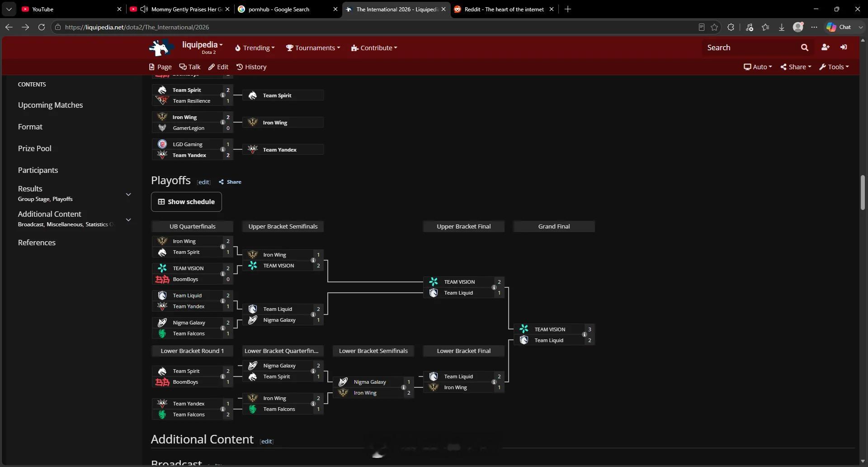Open match info for Team Spirit vs Team Resilience
The width and height of the screenshot is (868, 467).
pyautogui.click(x=222, y=95)
